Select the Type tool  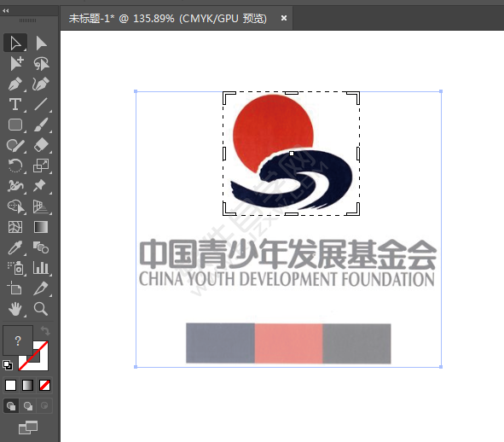(15, 105)
